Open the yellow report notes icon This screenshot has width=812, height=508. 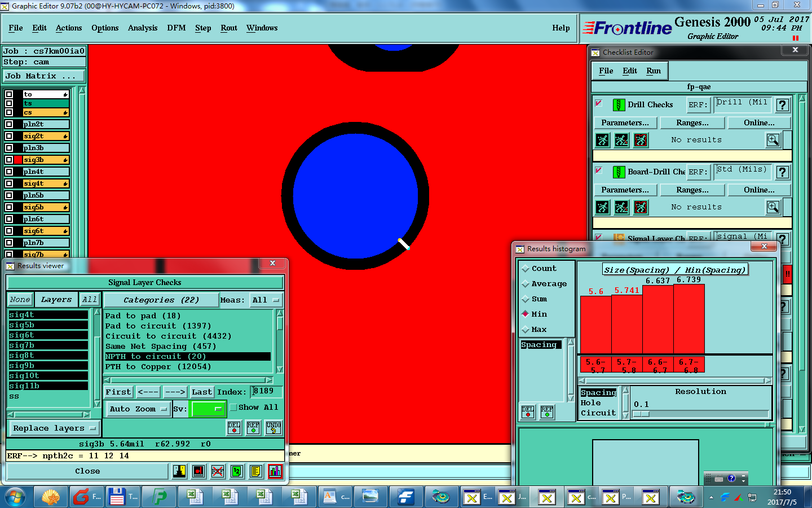(x=256, y=471)
